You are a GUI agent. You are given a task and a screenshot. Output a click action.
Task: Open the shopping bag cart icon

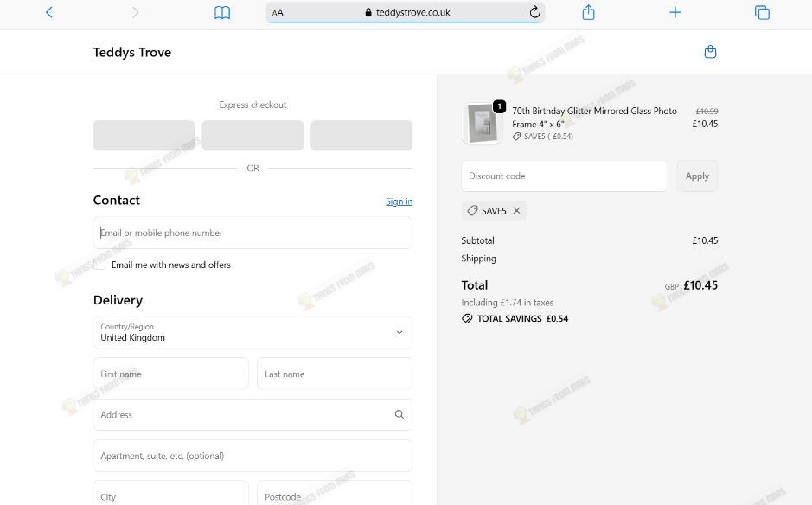[711, 52]
